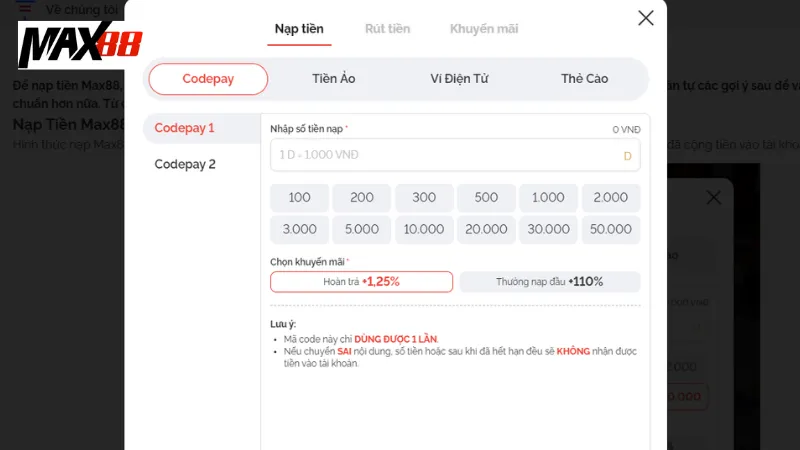This screenshot has height=450, width=800.
Task: Click the Nhập số tiền nạp label
Action: 307,129
